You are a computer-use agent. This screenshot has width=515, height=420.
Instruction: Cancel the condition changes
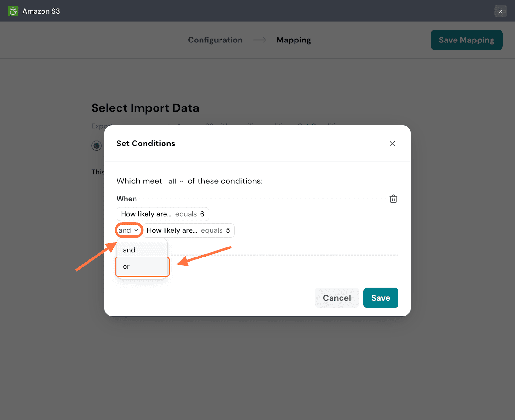point(337,298)
